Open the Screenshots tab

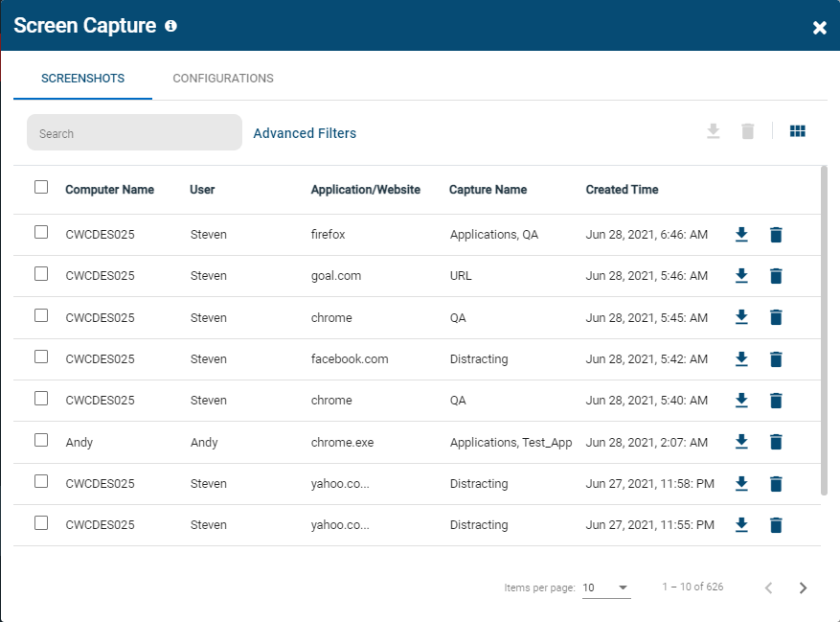point(83,79)
